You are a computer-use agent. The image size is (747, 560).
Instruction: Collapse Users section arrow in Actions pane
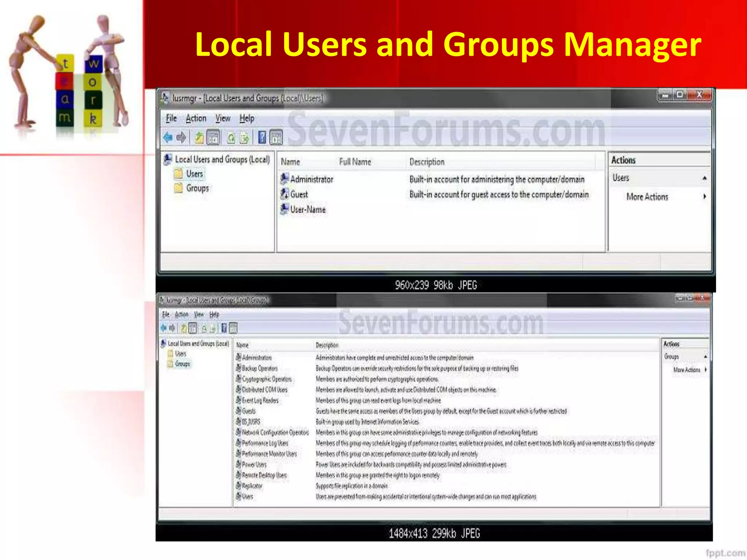704,178
